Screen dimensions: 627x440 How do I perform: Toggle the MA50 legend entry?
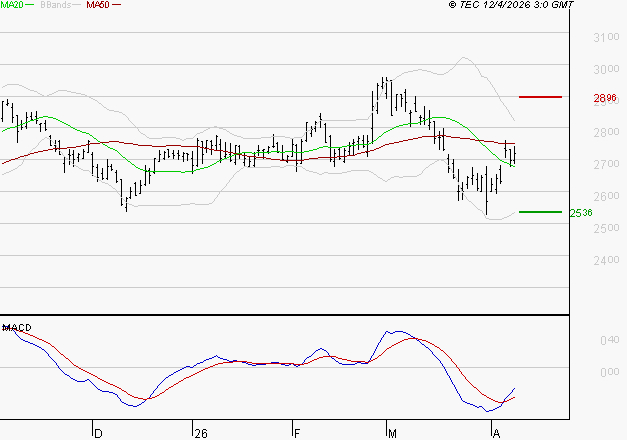click(x=97, y=6)
